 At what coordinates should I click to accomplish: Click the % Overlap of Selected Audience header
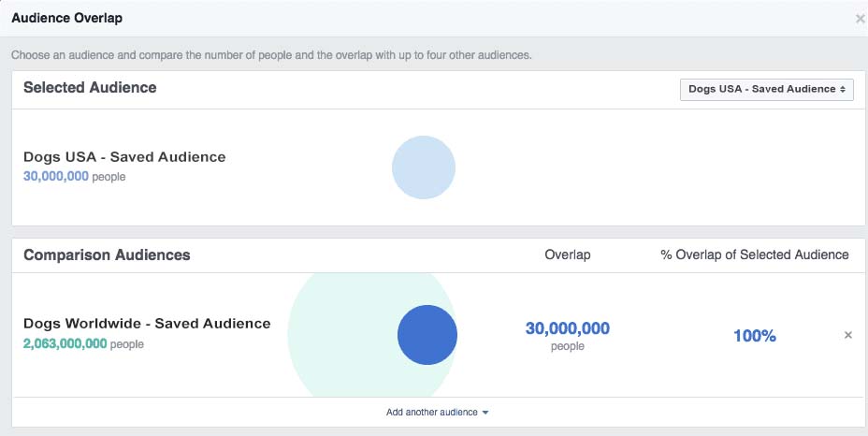coord(754,254)
